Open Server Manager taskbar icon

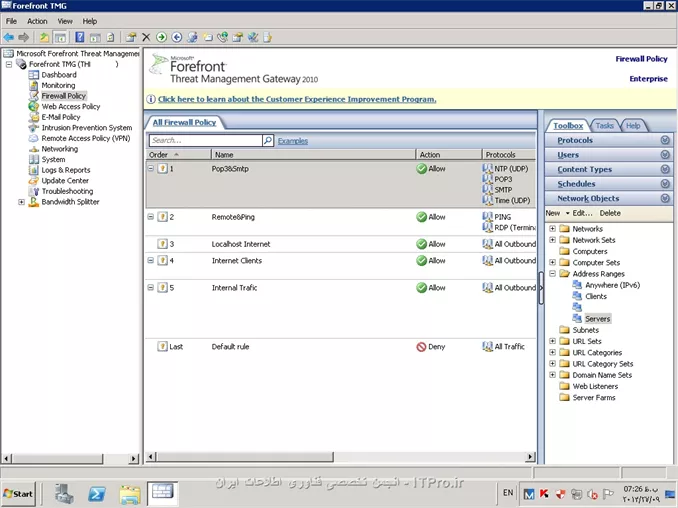point(64,494)
